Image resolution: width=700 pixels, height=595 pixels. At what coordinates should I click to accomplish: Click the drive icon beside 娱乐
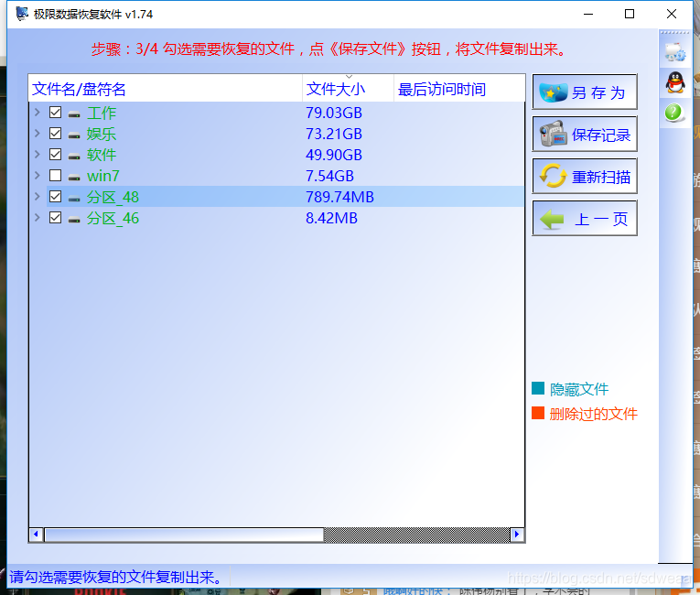74,135
